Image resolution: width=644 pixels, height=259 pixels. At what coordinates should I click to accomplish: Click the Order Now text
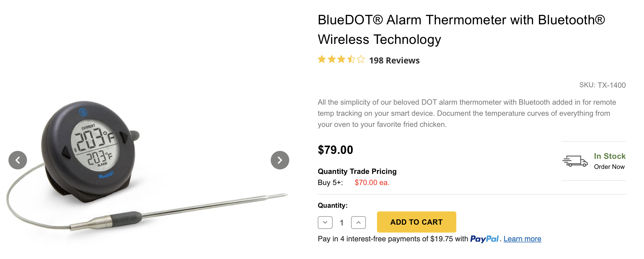[x=609, y=167]
